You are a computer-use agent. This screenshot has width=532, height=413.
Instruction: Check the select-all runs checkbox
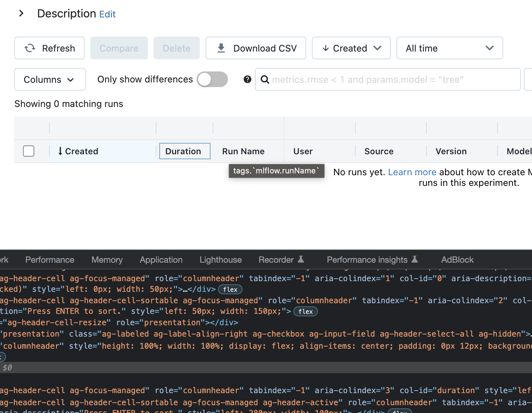coord(28,151)
